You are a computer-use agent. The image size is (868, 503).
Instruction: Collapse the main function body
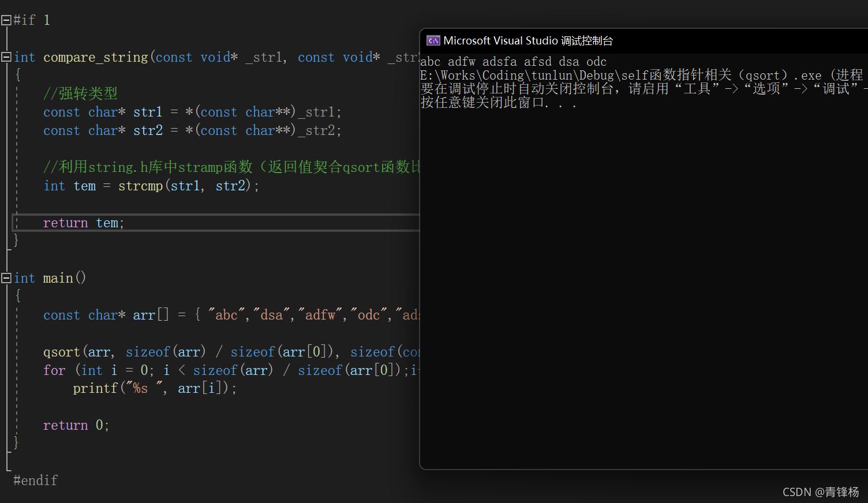click(x=6, y=278)
